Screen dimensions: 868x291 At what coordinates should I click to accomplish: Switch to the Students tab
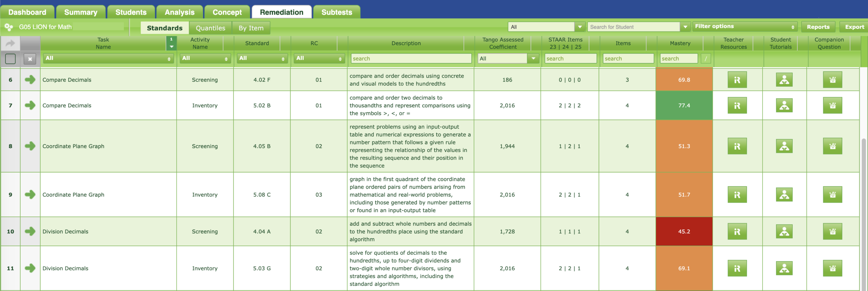tap(131, 12)
